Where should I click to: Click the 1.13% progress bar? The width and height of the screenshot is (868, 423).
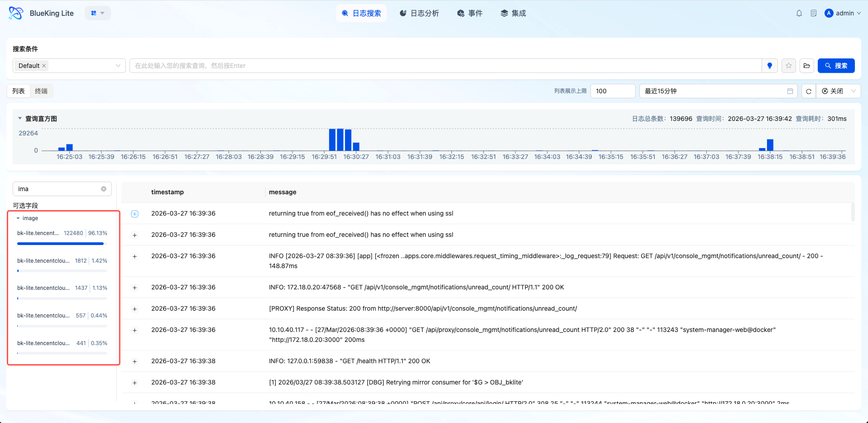[62, 298]
